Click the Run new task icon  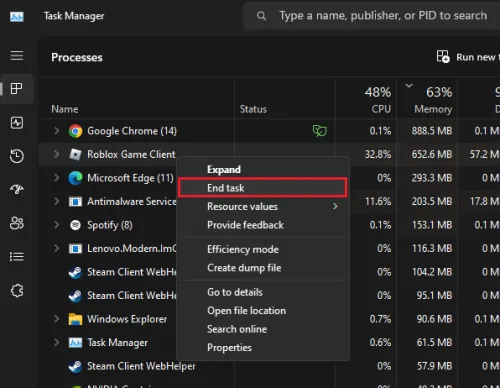point(443,57)
